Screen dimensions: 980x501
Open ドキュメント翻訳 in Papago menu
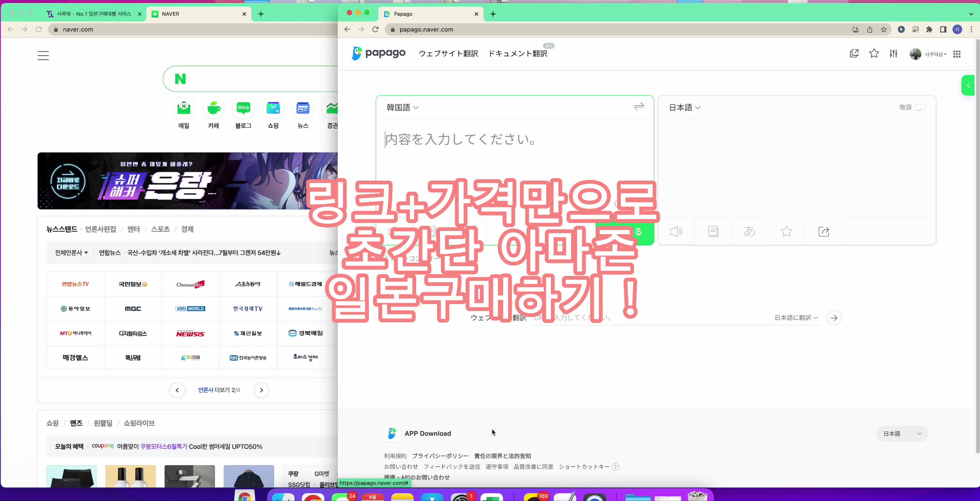517,54
